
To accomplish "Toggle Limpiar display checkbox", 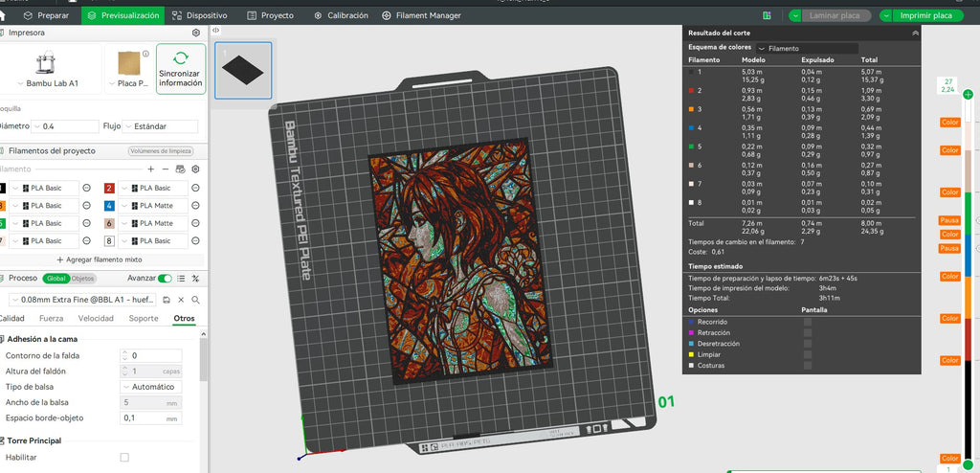I will (808, 354).
